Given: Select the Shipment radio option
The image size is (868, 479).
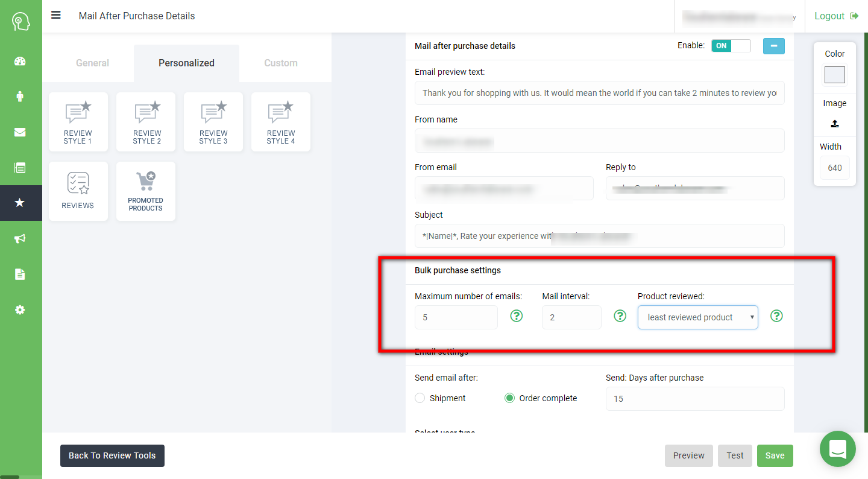Looking at the screenshot, I should point(420,398).
